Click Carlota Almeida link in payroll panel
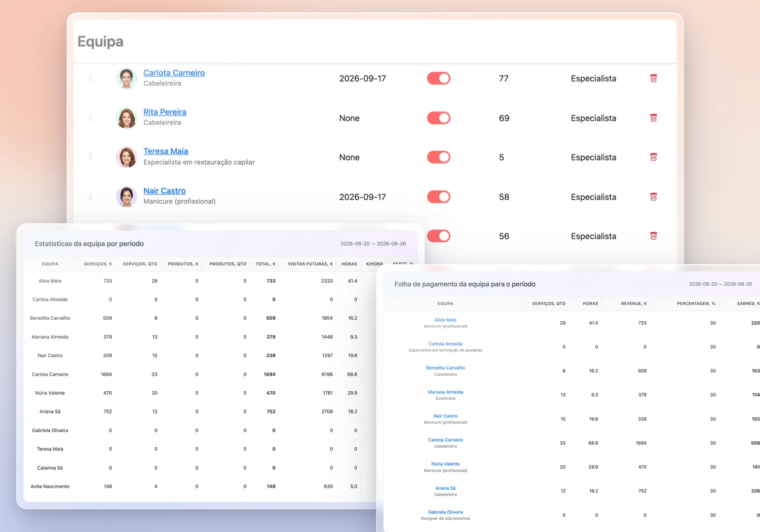Image resolution: width=760 pixels, height=532 pixels. point(445,344)
